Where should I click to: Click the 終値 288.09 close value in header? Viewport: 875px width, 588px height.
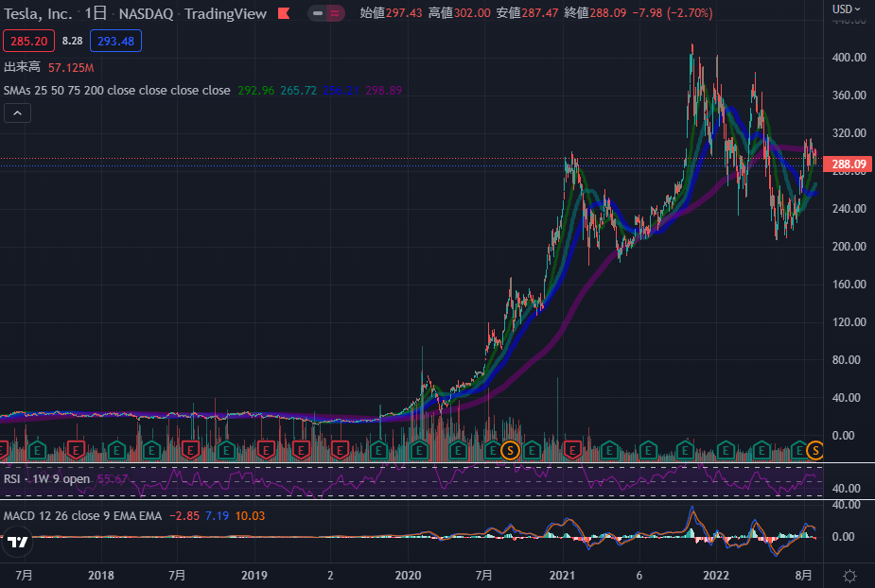595,13
